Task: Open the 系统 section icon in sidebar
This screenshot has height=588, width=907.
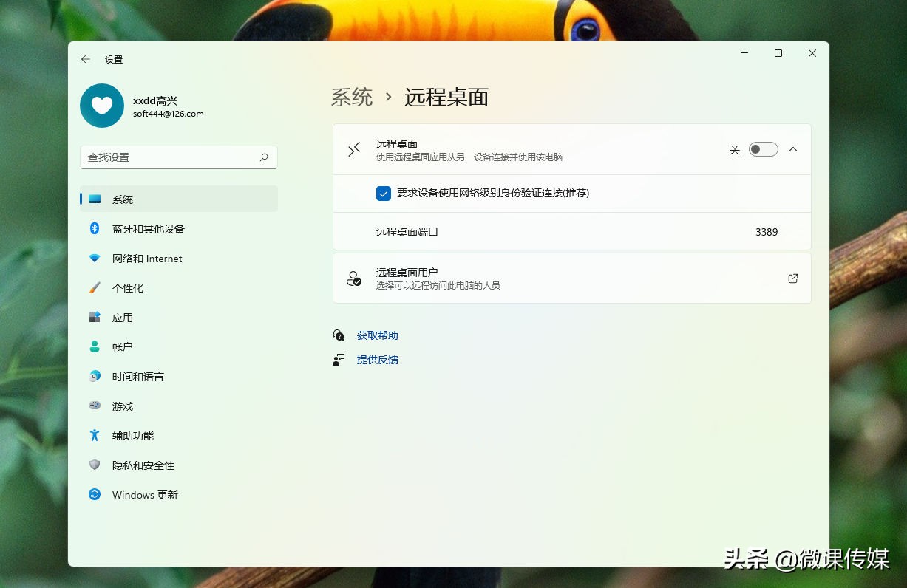Action: pos(94,199)
